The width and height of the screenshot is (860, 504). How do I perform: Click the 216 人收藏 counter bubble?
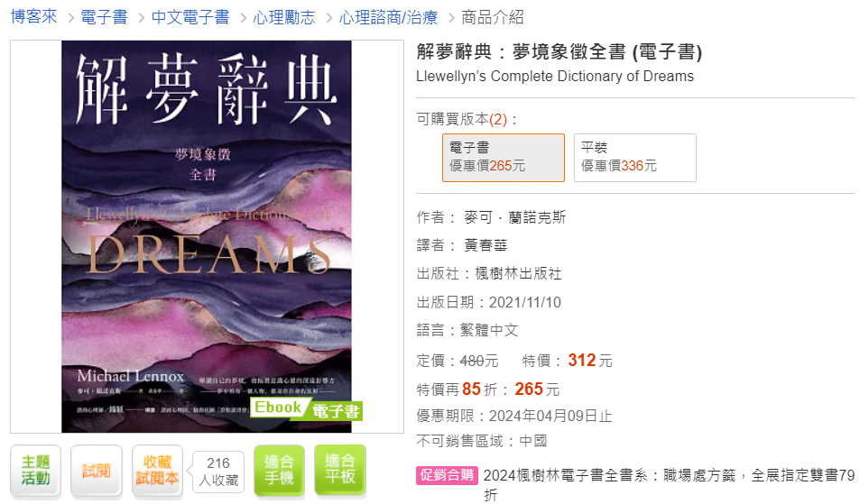point(217,472)
